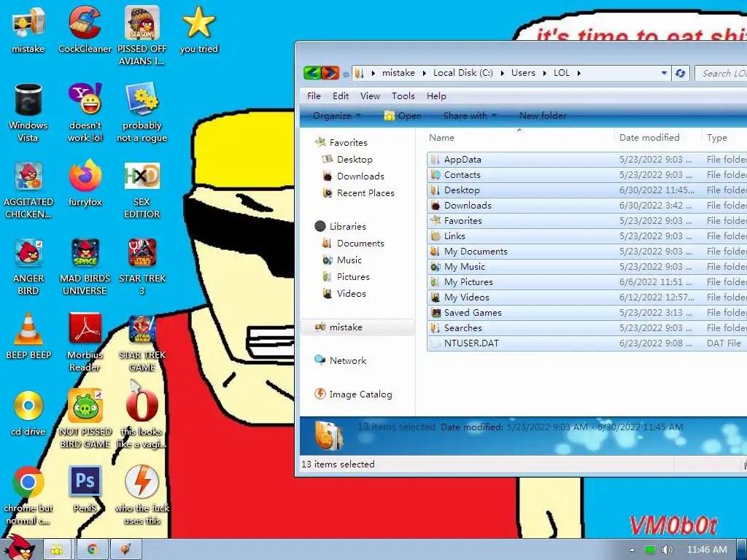Launch NOT PISSED BIRD GAME pig icon
Image resolution: width=747 pixels, height=560 pixels.
pyautogui.click(x=85, y=419)
